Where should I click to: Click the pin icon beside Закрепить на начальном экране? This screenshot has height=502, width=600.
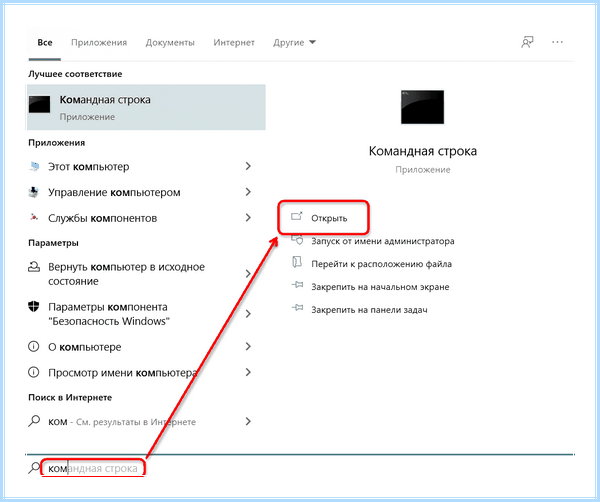point(297,285)
